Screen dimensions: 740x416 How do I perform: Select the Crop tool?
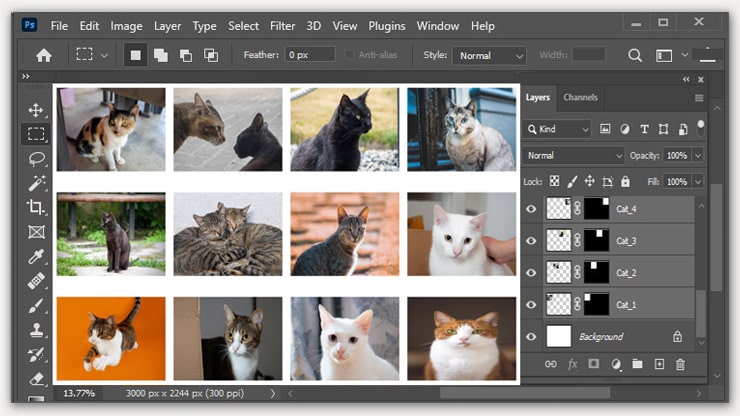(36, 207)
